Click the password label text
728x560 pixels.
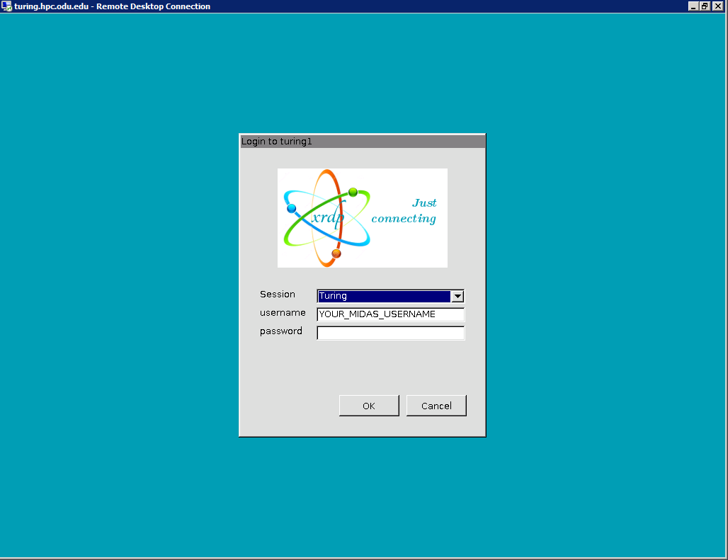pos(280,331)
